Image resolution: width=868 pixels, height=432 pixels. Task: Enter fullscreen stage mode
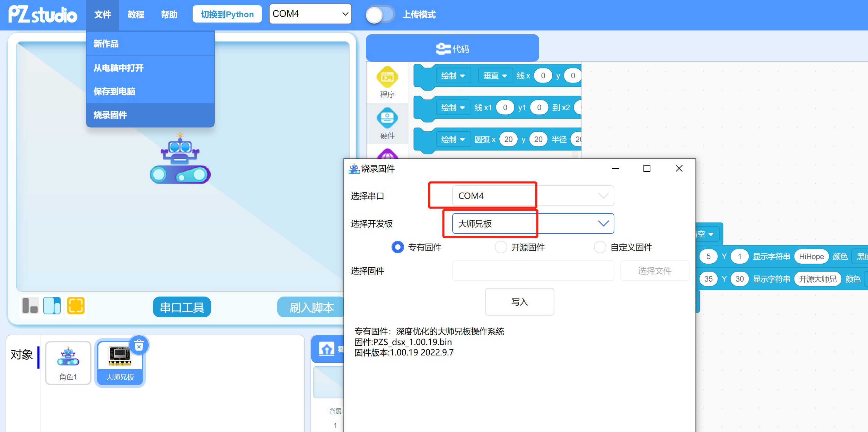tap(76, 306)
